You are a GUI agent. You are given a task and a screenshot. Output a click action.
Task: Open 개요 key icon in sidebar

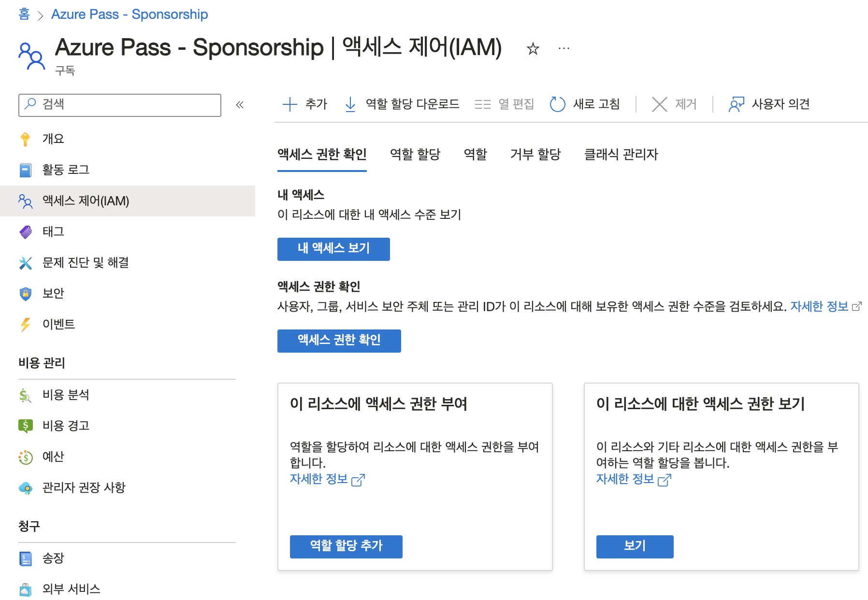(26, 139)
